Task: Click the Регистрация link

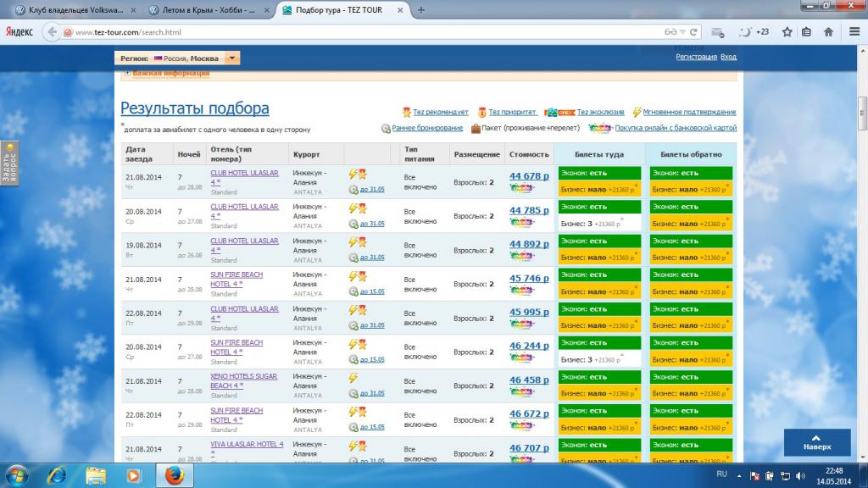Action: click(x=697, y=57)
